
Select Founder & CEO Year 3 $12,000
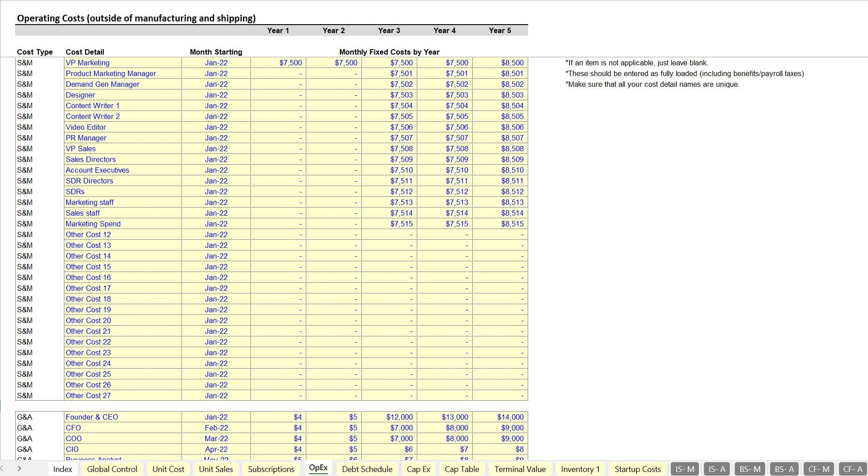point(389,417)
